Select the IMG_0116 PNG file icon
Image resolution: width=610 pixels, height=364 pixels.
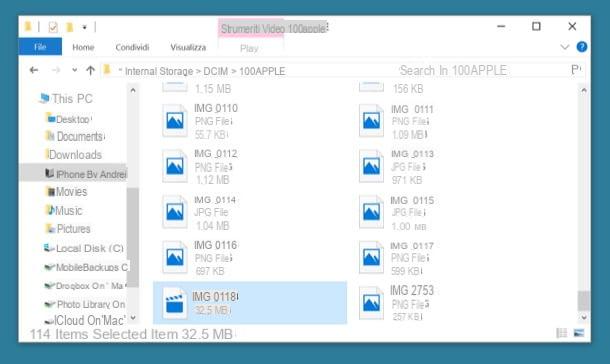pyautogui.click(x=175, y=257)
